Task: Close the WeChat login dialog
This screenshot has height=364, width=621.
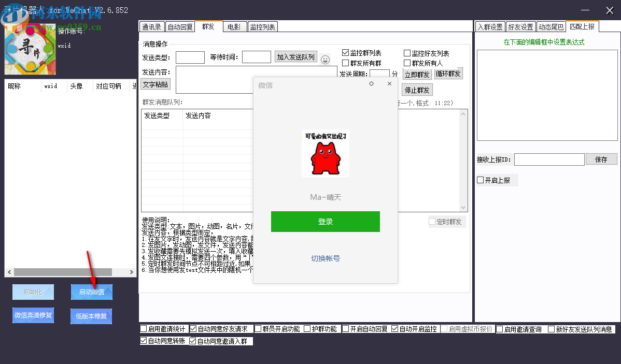Action: (389, 83)
